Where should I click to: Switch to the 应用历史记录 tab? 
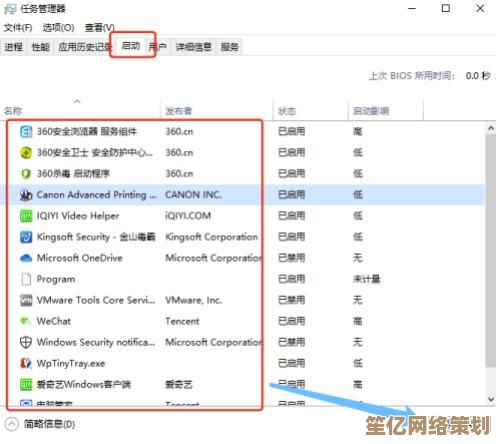coord(84,47)
